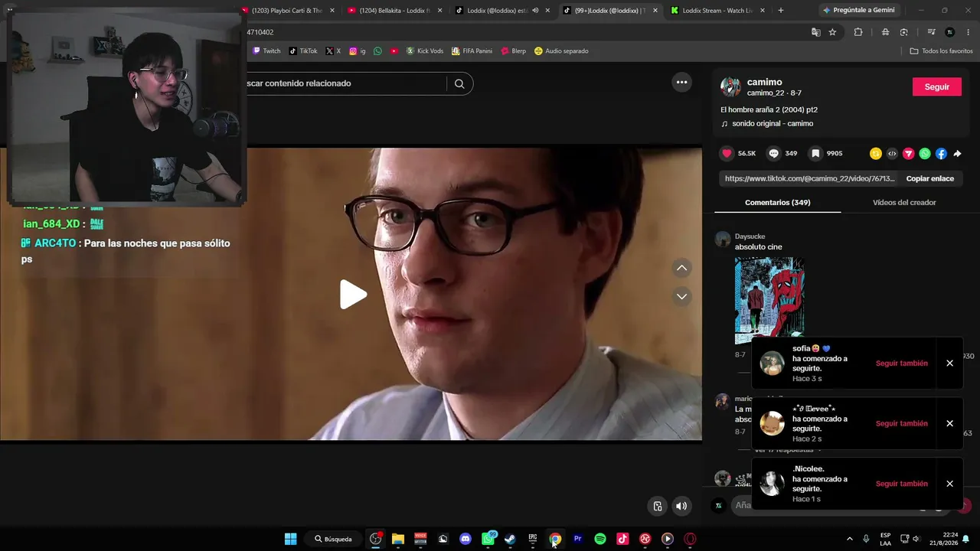Open the TikTok bookmark in the bookmarks bar
The height and width of the screenshot is (551, 980).
tap(303, 51)
